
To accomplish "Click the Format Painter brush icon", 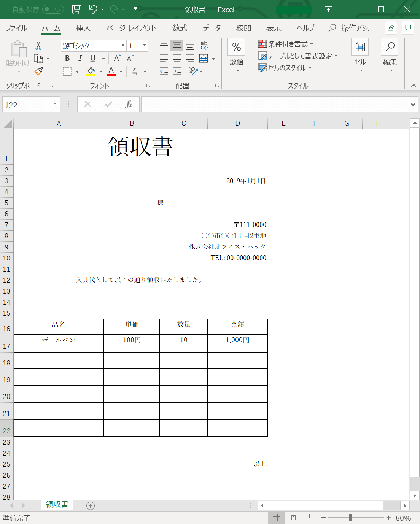I will click(x=38, y=71).
